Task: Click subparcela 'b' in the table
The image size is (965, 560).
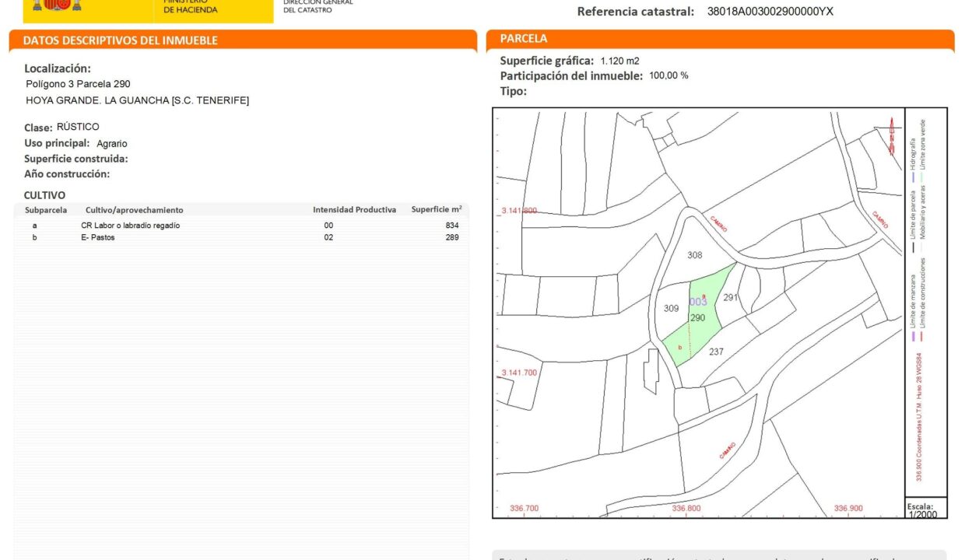Action: click(x=34, y=237)
